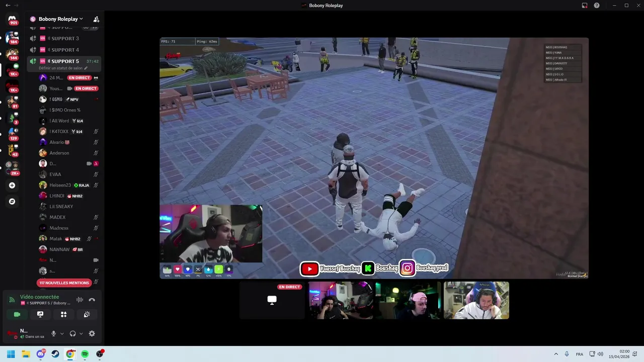644x362 pixels.
Task: Open Windows Start menu
Action: tap(11, 354)
